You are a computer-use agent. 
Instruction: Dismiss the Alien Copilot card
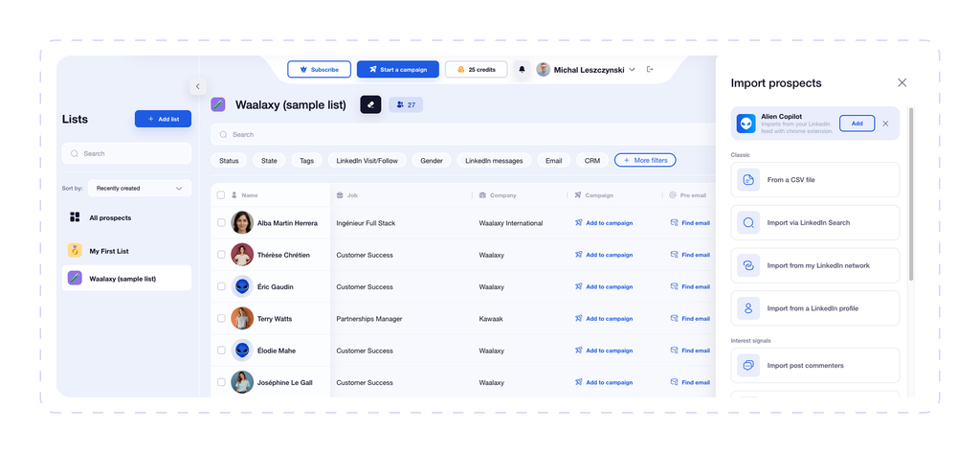coord(885,124)
